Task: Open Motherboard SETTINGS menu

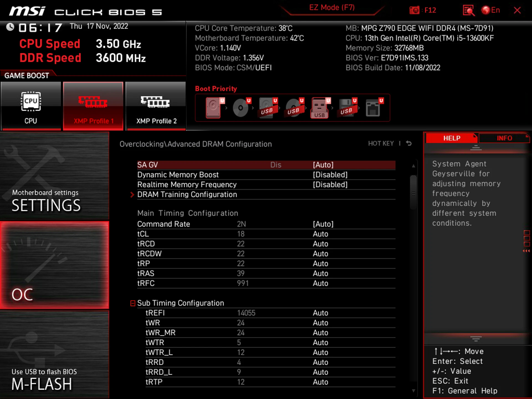Action: (x=55, y=176)
